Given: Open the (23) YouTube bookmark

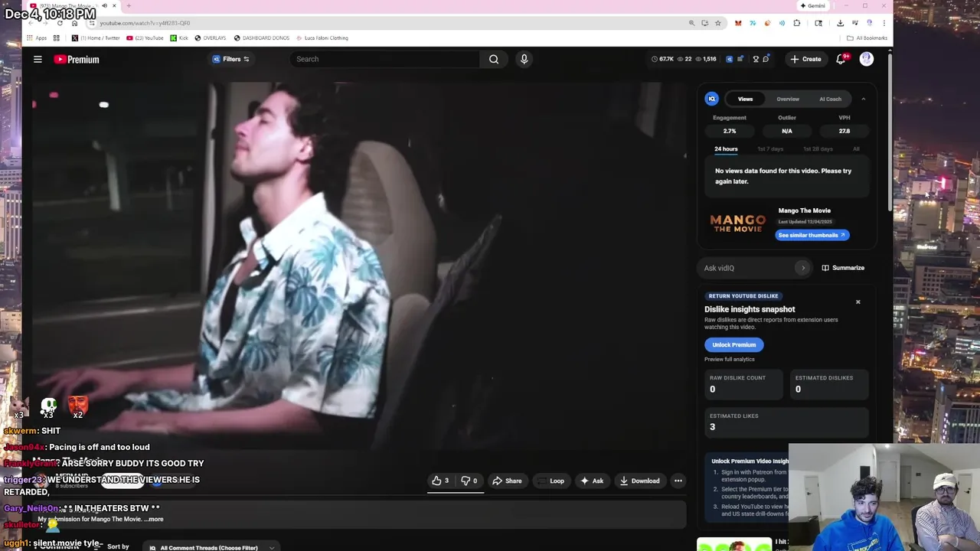Looking at the screenshot, I should pyautogui.click(x=145, y=37).
